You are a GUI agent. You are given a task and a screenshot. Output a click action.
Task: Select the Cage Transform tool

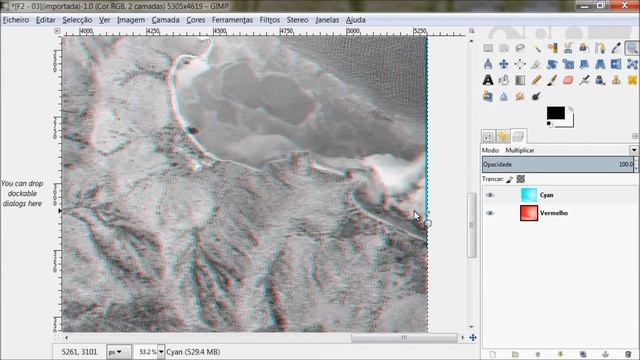(x=632, y=64)
